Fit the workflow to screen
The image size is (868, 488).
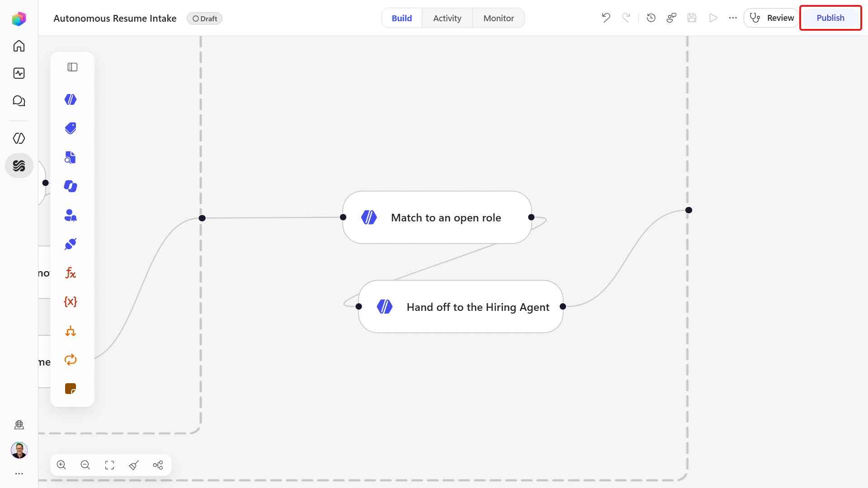pos(109,465)
